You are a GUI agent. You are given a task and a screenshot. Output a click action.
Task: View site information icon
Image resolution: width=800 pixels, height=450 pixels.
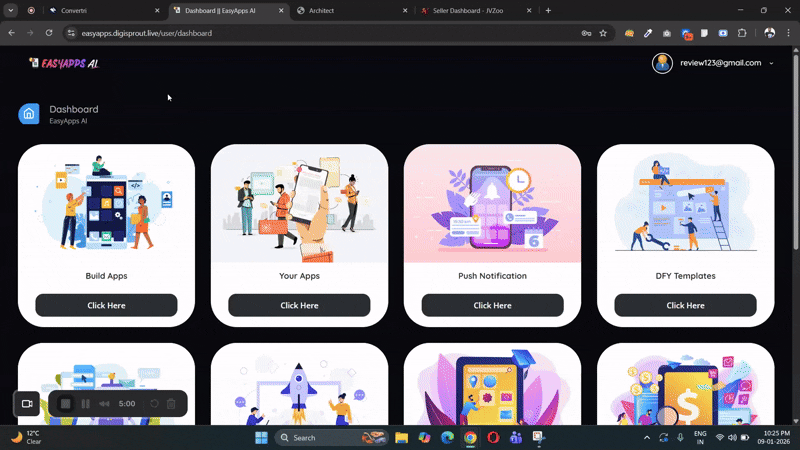71,33
